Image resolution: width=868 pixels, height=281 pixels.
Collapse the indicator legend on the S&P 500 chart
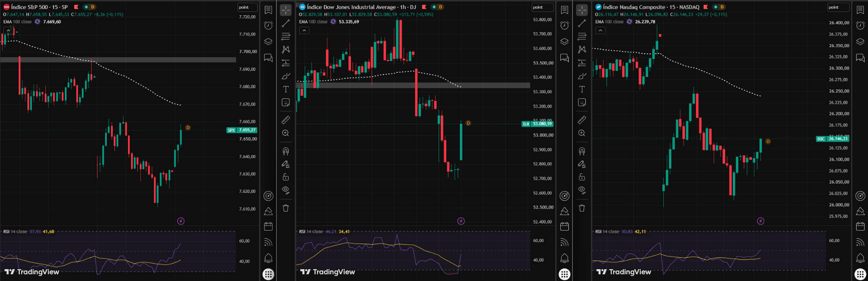pyautogui.click(x=8, y=31)
